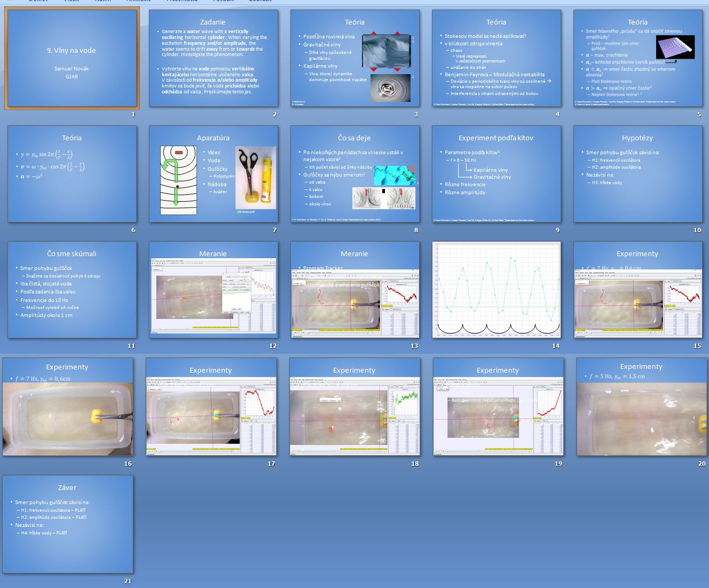This screenshot has height=588, width=709.
Task: Select slide 10 titled 'Hypotézy'
Action: tap(638, 174)
